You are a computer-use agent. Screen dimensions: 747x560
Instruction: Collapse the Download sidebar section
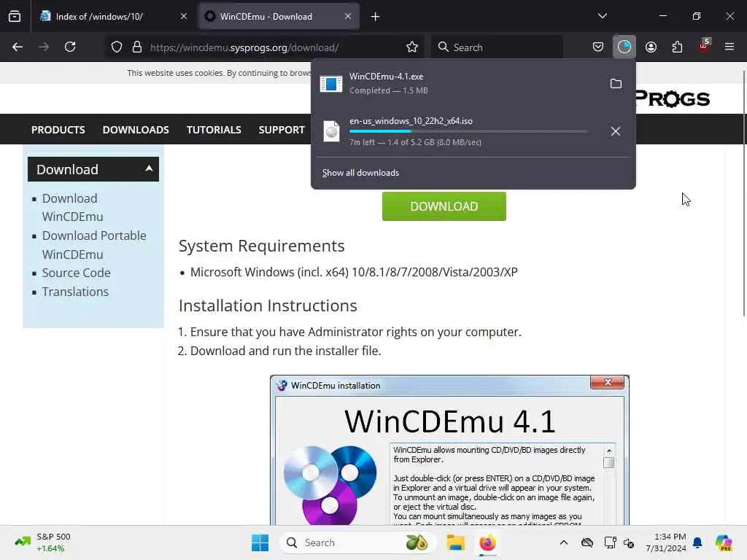point(93,169)
